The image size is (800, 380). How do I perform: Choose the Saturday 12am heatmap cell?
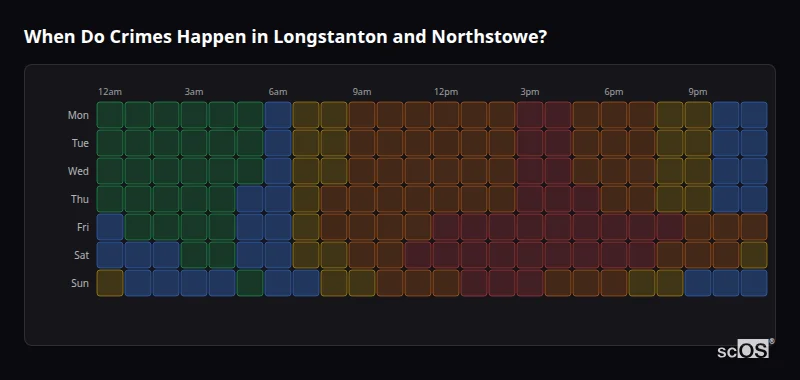tap(110, 255)
